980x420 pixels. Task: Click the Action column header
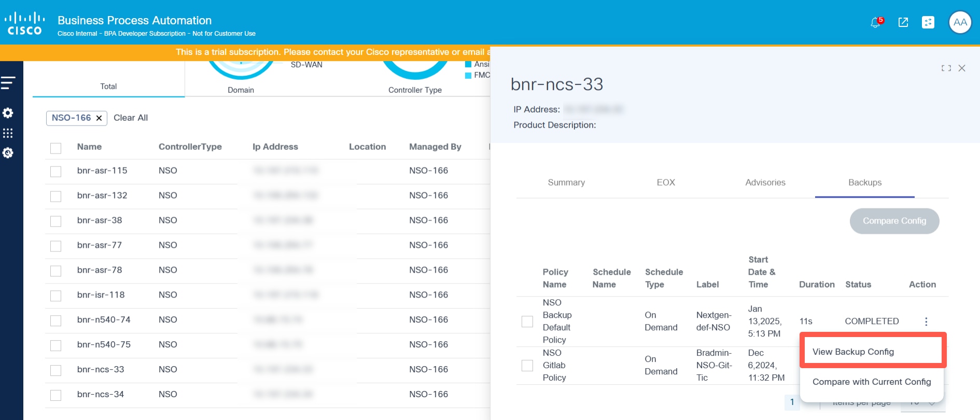pos(922,285)
